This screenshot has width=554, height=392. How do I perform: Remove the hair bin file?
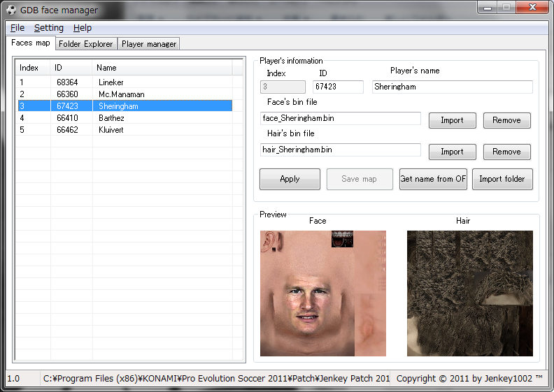[x=506, y=152]
